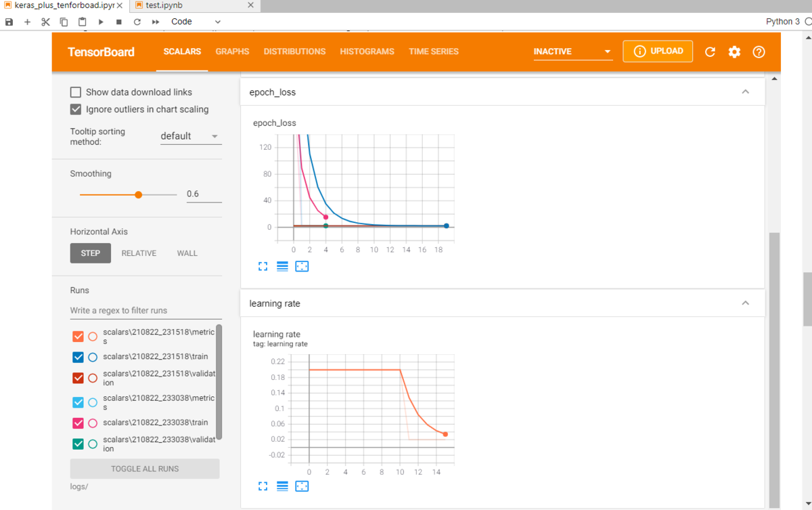This screenshot has width=812, height=510.
Task: Cut selected cell with the scissors icon
Action: coord(45,22)
